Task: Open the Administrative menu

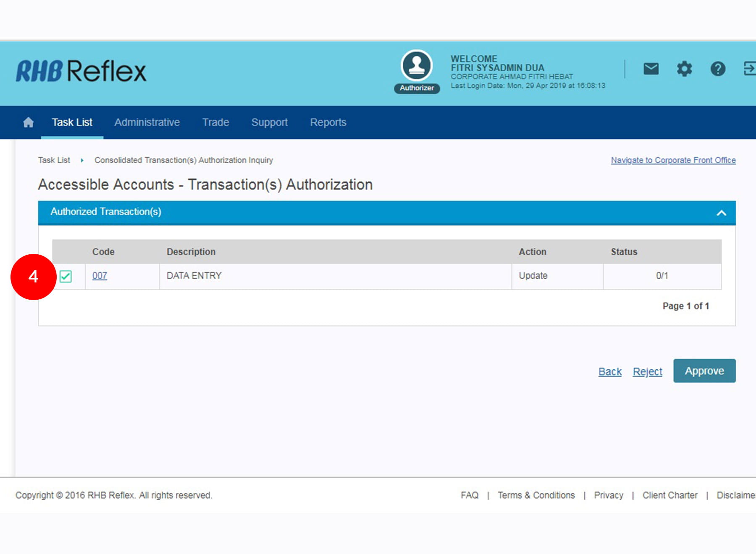Action: tap(147, 122)
